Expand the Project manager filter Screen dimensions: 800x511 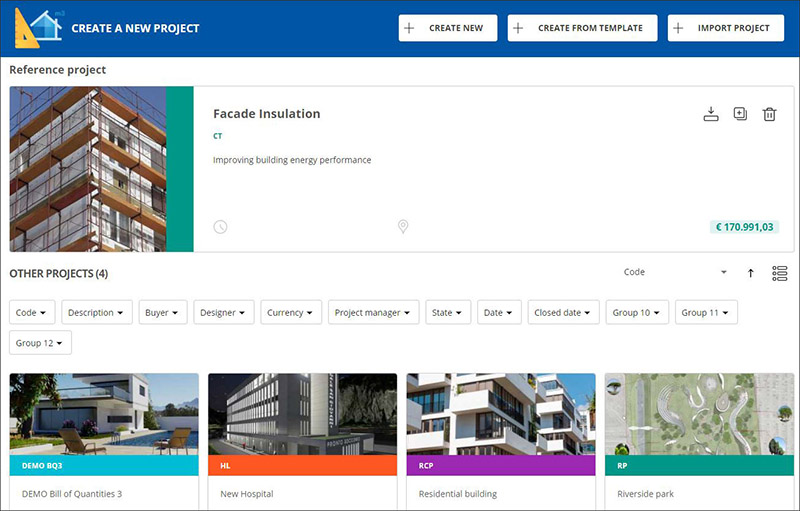pyautogui.click(x=373, y=313)
